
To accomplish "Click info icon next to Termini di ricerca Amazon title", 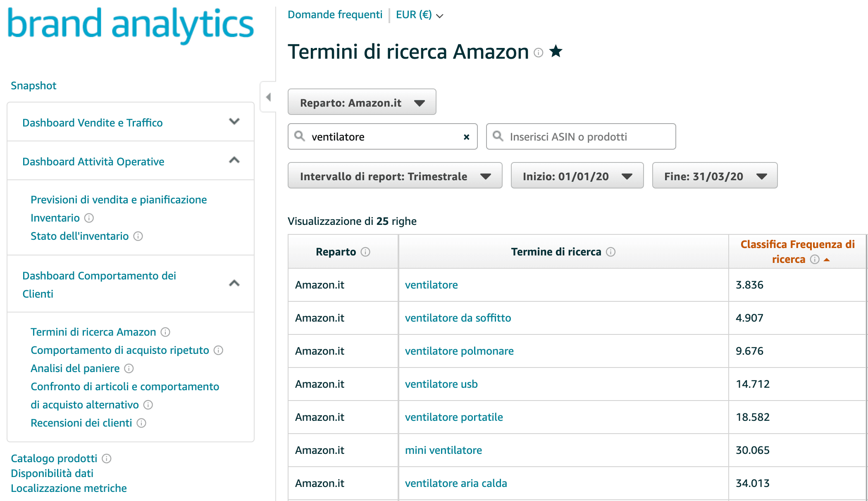I will tap(538, 52).
